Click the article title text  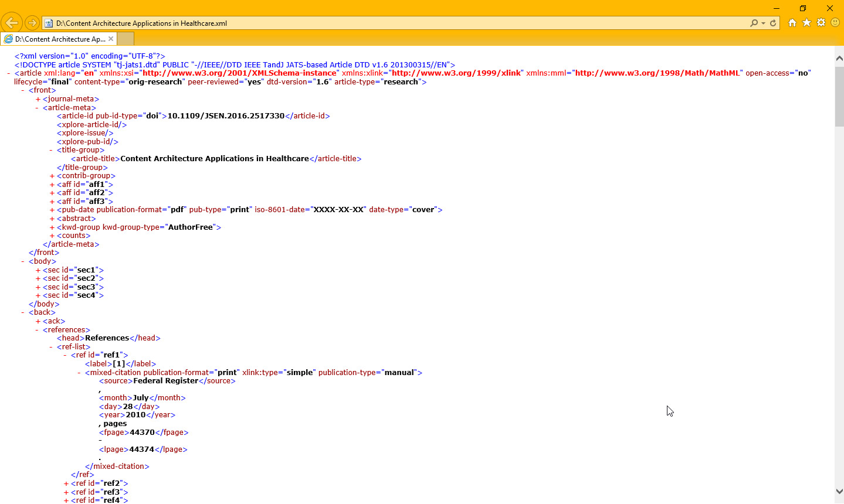215,159
